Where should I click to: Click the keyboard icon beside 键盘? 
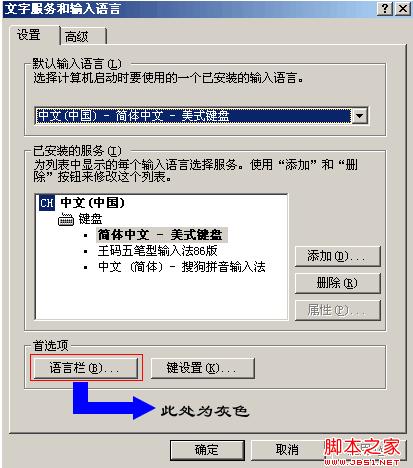66,219
